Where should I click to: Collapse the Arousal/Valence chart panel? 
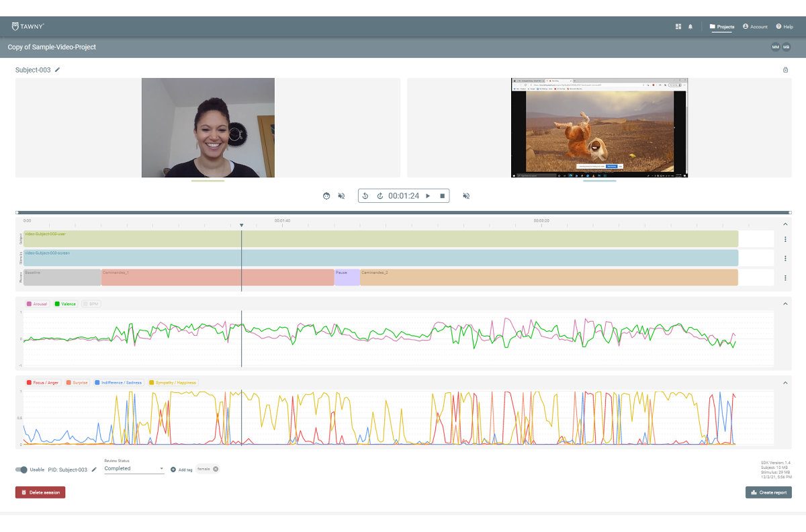tap(785, 304)
